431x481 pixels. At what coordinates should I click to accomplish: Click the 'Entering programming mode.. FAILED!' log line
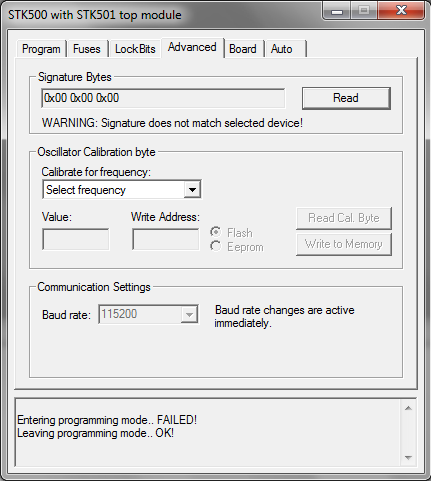(x=107, y=420)
